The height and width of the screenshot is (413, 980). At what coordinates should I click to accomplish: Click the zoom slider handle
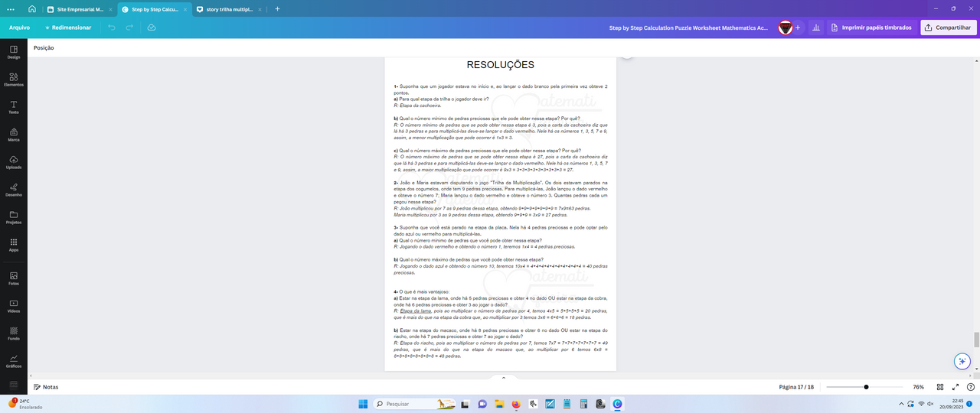(x=866, y=387)
